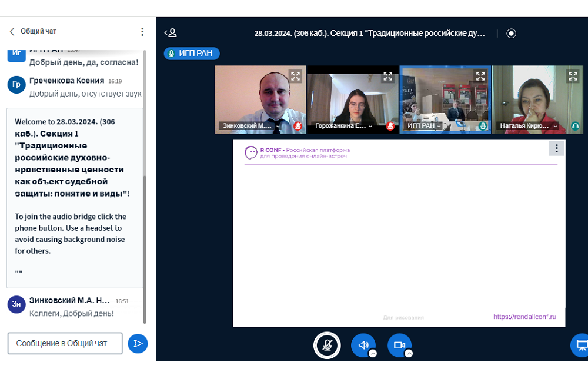
Task: Toggle the webcam sharing button
Action: click(399, 346)
